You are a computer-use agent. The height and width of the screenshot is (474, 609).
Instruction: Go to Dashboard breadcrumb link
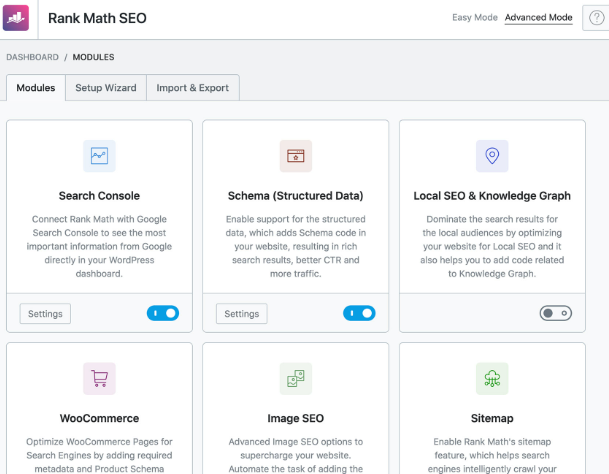point(32,57)
